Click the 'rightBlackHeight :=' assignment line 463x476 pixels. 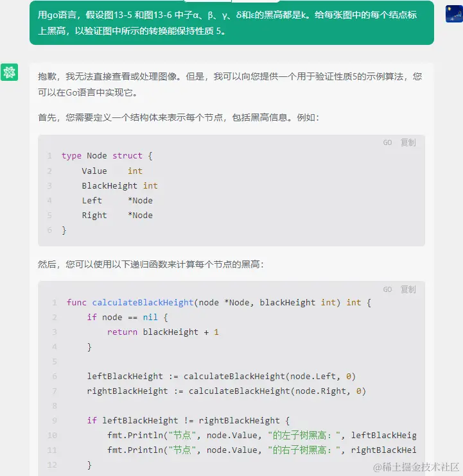[226, 391]
